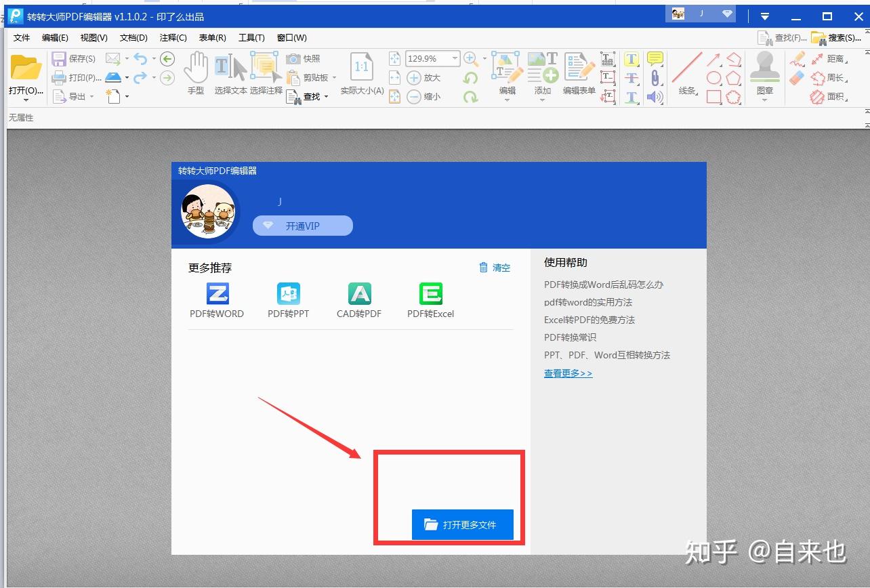Open the 查看更多>> link

pos(568,373)
